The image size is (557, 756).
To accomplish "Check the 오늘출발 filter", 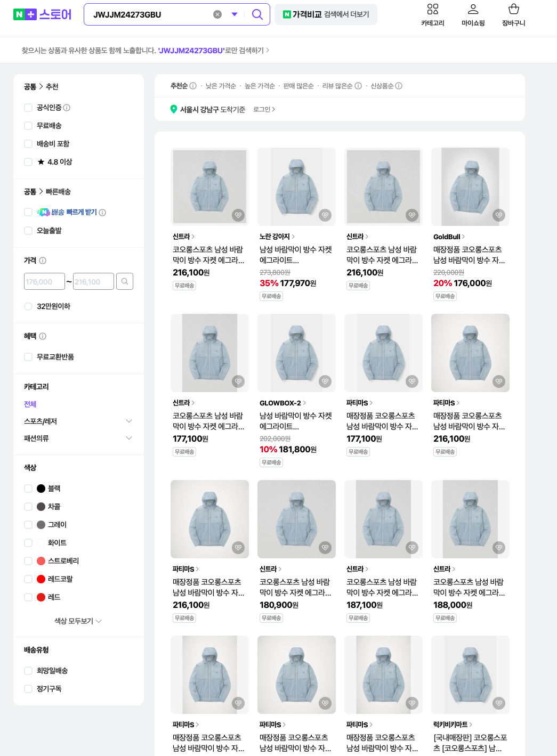I will [x=28, y=231].
